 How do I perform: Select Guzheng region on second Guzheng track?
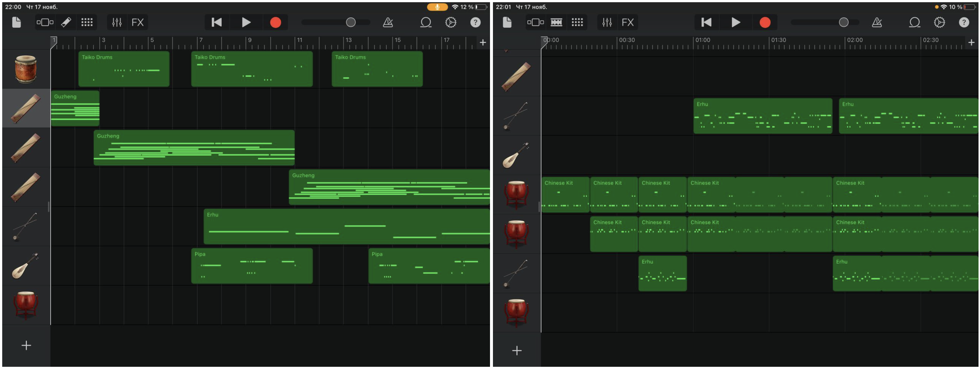pyautogui.click(x=194, y=148)
